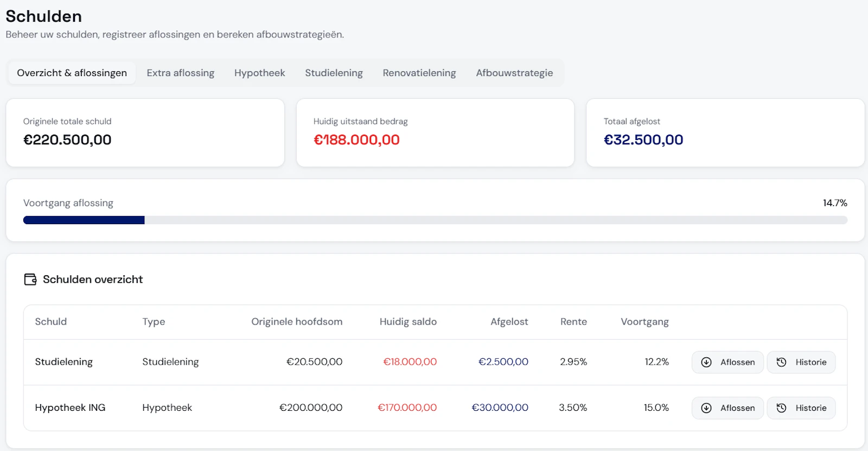Click the Aflossen button in the Studielening row
This screenshot has width=868, height=451.
pos(727,363)
